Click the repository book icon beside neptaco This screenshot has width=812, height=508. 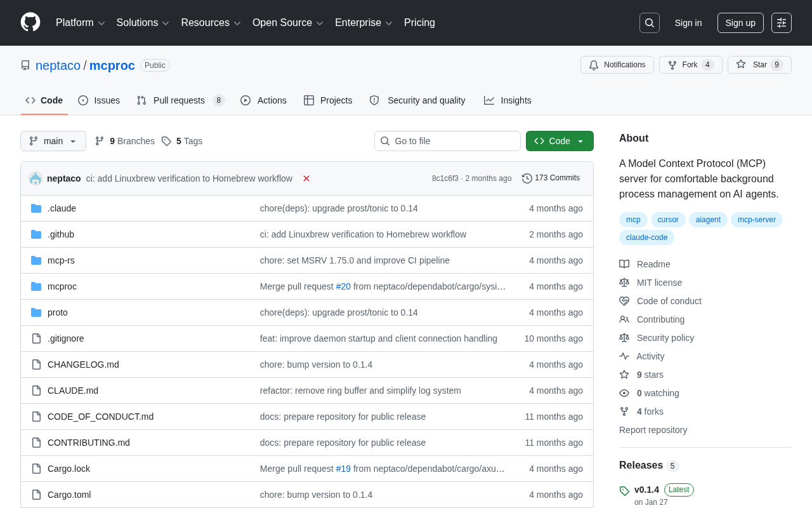tap(25, 65)
